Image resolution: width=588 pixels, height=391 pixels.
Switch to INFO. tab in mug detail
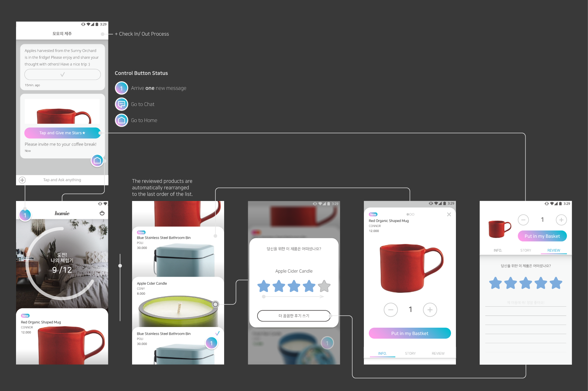pyautogui.click(x=383, y=353)
